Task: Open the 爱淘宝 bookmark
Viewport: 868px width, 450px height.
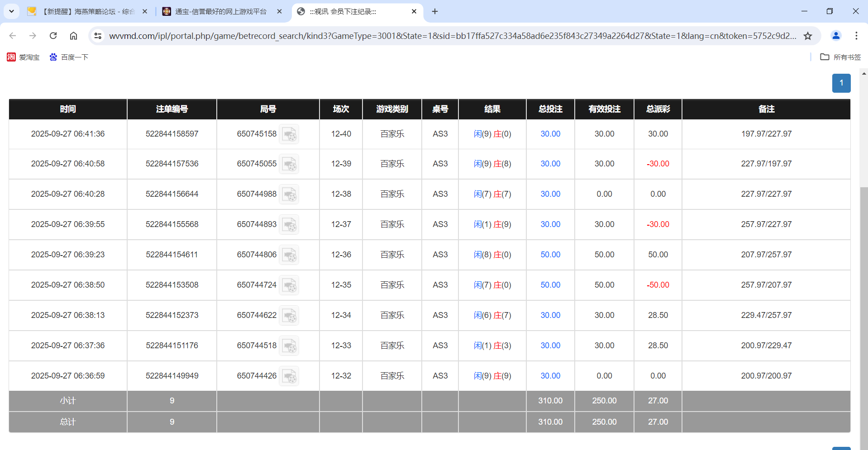Action: [23, 57]
